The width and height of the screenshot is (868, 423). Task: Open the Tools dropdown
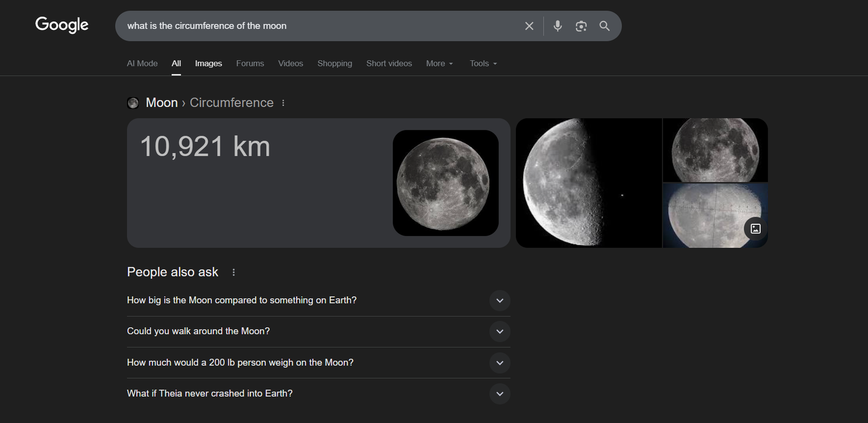pos(483,64)
